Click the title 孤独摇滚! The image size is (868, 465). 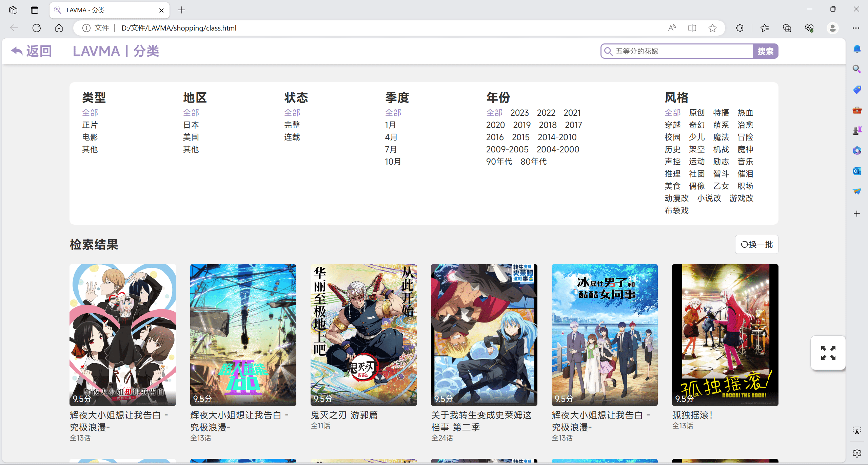point(692,415)
